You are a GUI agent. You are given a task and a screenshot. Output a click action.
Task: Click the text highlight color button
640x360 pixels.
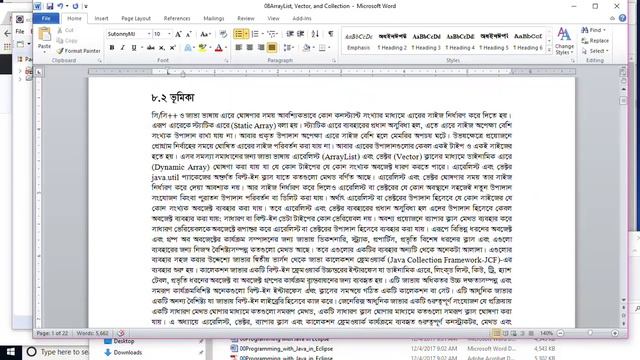202,48
